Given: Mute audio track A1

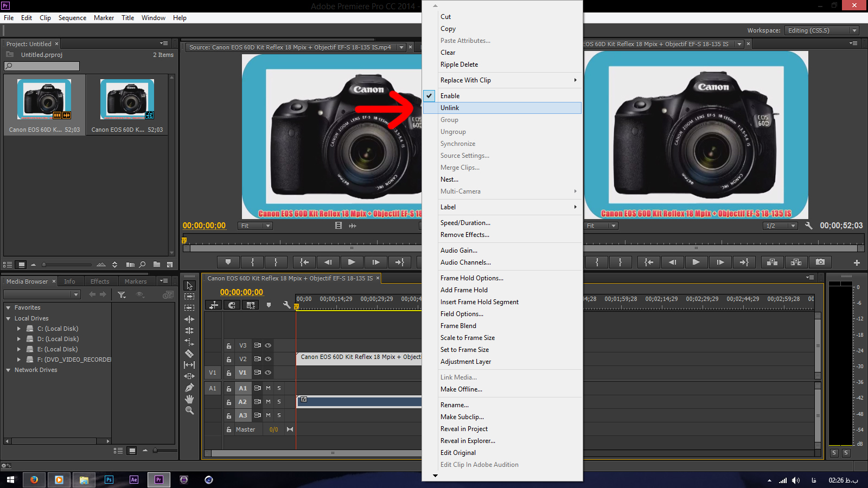Looking at the screenshot, I should 268,388.
